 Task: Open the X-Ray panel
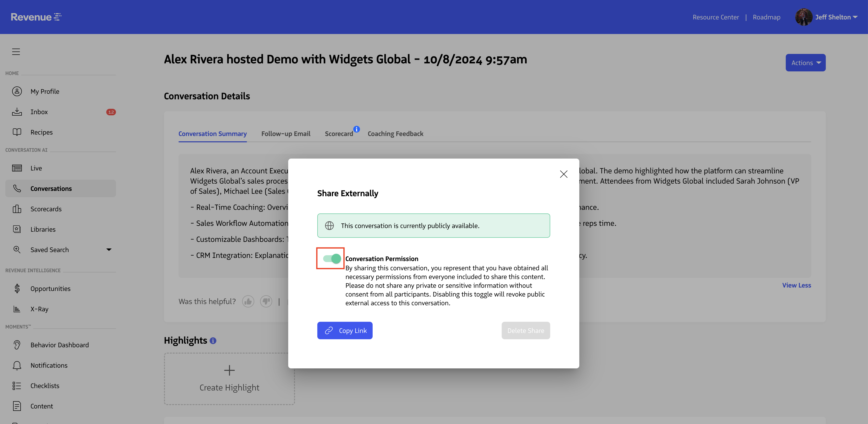[39, 309]
